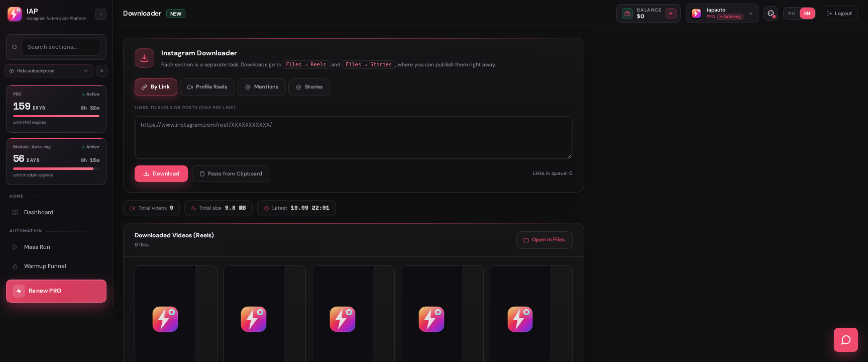Add funds with the plus button
Image resolution: width=868 pixels, height=362 pixels.
tap(671, 14)
